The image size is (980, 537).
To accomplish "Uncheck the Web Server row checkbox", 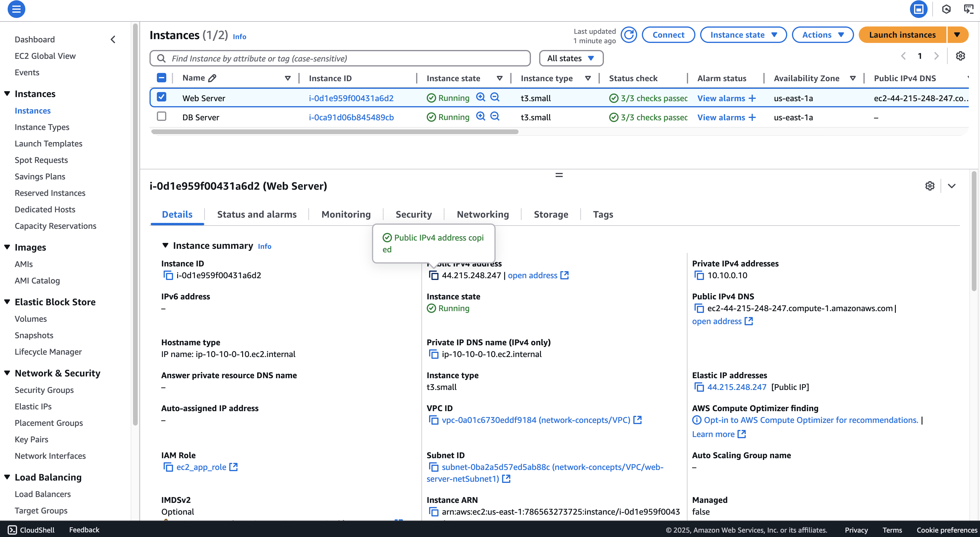I will point(161,97).
